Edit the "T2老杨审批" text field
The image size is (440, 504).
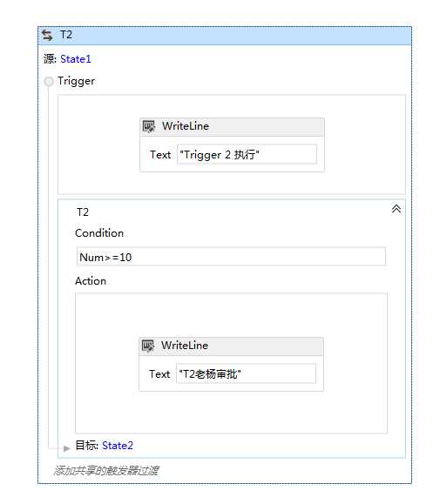click(246, 373)
